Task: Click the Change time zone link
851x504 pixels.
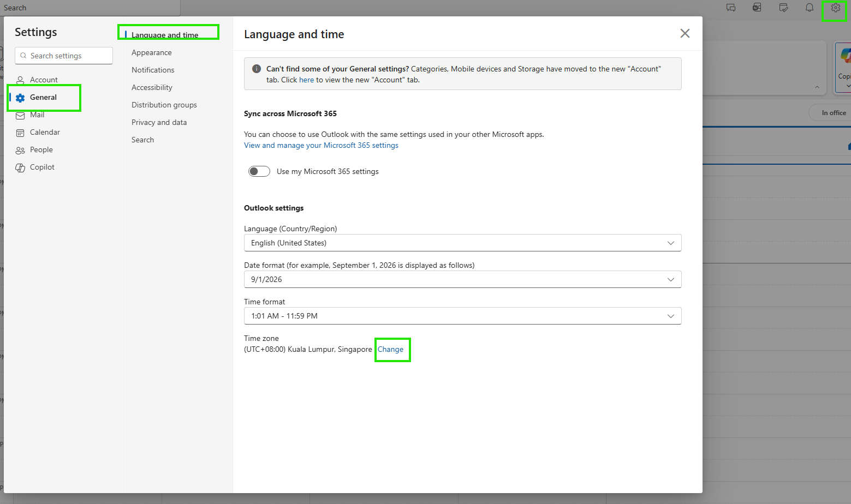Action: click(391, 349)
